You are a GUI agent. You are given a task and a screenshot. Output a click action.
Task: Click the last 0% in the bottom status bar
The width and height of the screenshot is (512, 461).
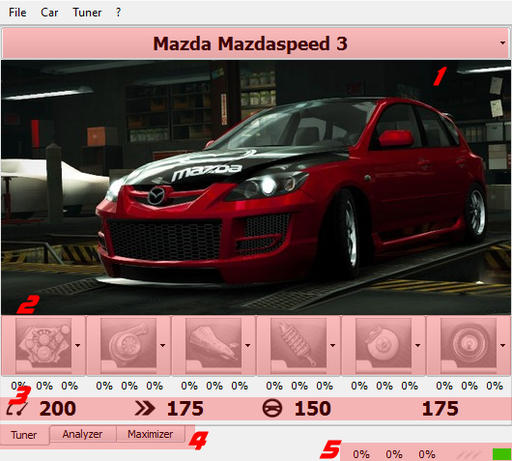427,454
